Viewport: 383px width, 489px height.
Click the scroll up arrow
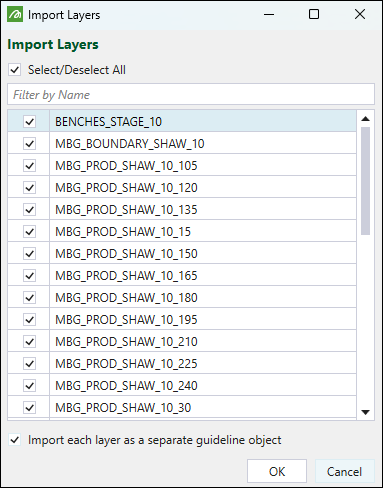coord(366,119)
